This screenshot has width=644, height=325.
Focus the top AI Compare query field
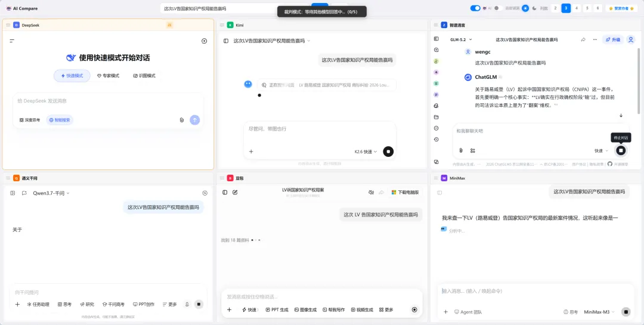(x=234, y=8)
